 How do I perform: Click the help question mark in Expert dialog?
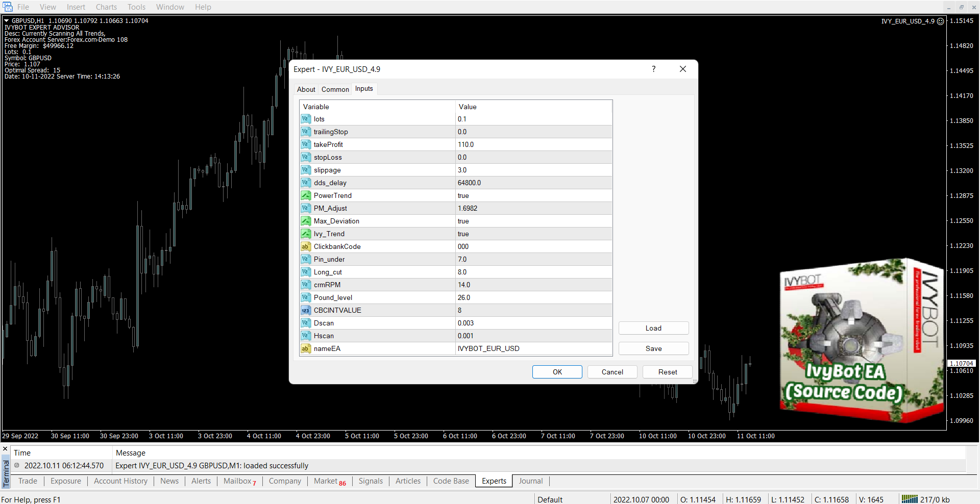653,69
